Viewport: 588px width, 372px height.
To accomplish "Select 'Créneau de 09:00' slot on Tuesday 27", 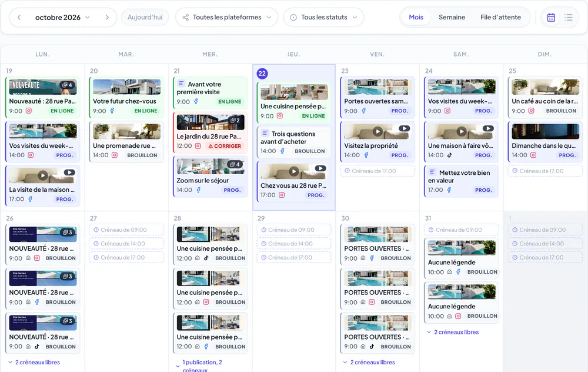I will [126, 230].
